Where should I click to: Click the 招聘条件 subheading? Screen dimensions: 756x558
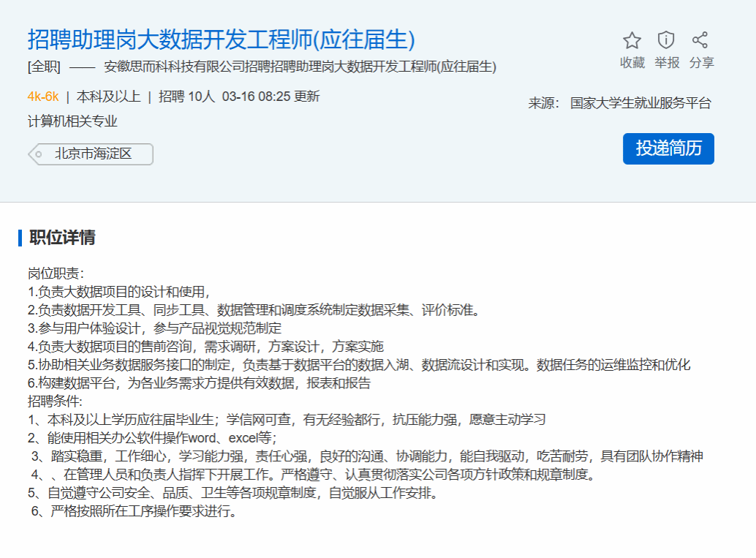coord(56,401)
